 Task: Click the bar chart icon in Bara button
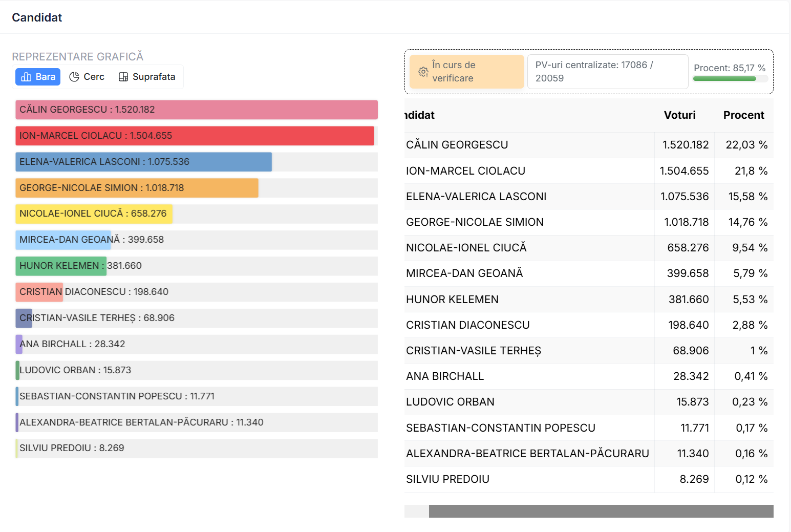point(26,77)
